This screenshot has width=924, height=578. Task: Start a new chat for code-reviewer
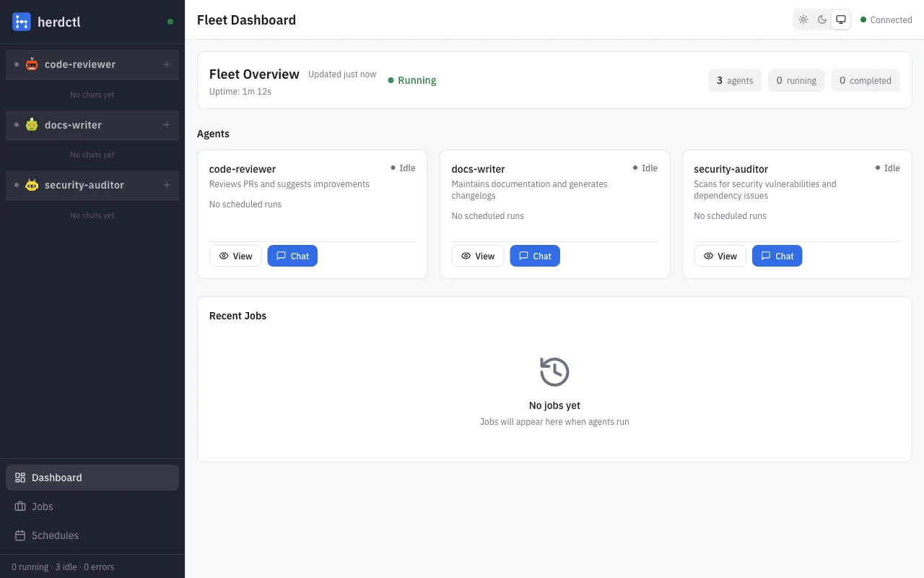click(x=167, y=64)
